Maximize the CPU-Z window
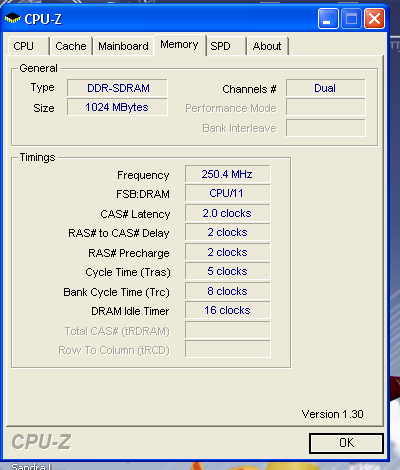400x470 pixels. [351, 19]
